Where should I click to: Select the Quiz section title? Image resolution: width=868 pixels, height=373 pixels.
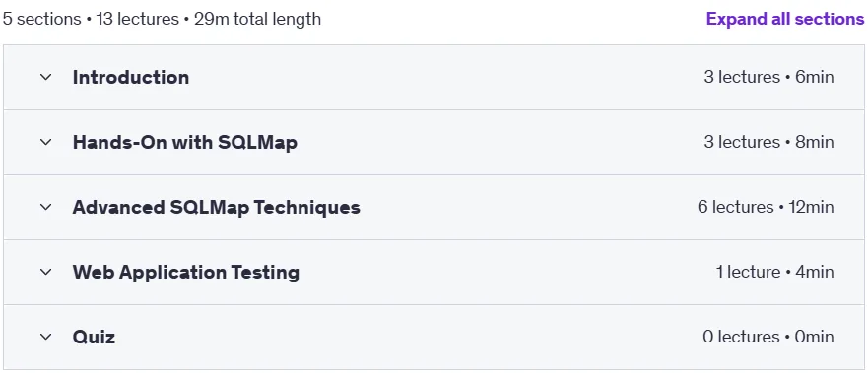95,337
